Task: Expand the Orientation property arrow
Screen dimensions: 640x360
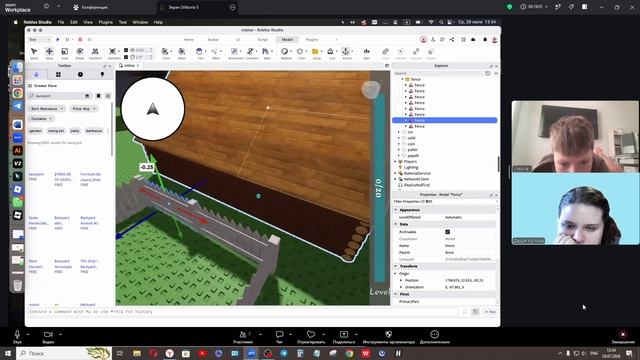Action: point(401,287)
